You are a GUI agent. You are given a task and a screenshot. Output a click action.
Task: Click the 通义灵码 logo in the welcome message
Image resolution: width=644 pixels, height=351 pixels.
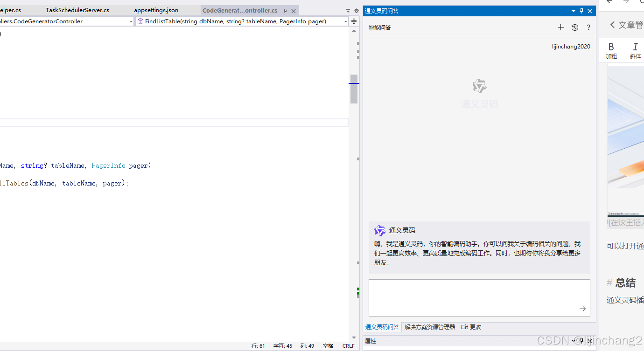tap(380, 230)
